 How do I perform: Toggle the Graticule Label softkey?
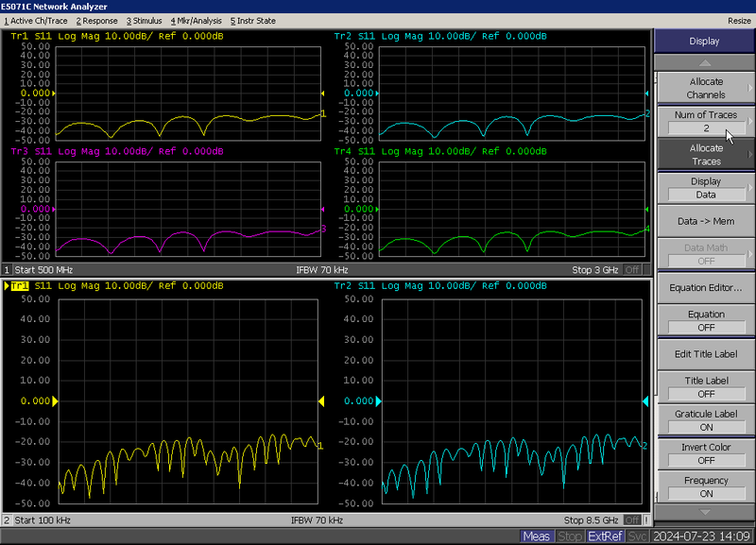pyautogui.click(x=705, y=420)
